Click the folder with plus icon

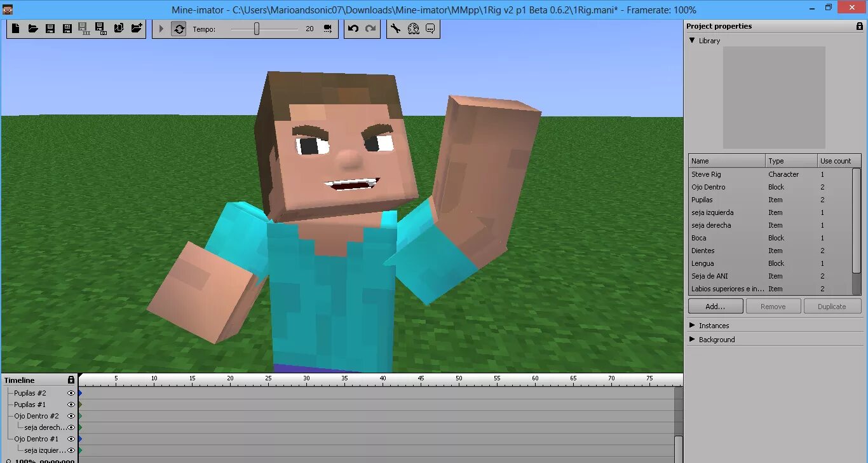coord(137,29)
